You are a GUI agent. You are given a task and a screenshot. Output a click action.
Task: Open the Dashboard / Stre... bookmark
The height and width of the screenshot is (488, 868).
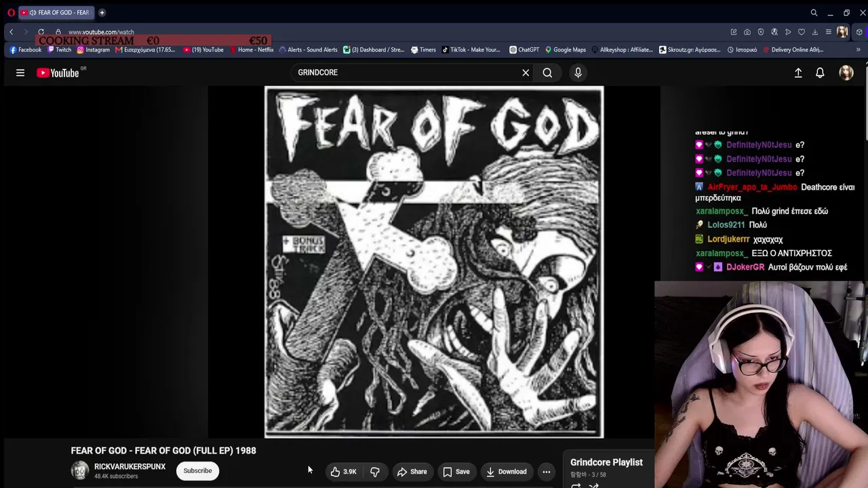click(x=374, y=49)
